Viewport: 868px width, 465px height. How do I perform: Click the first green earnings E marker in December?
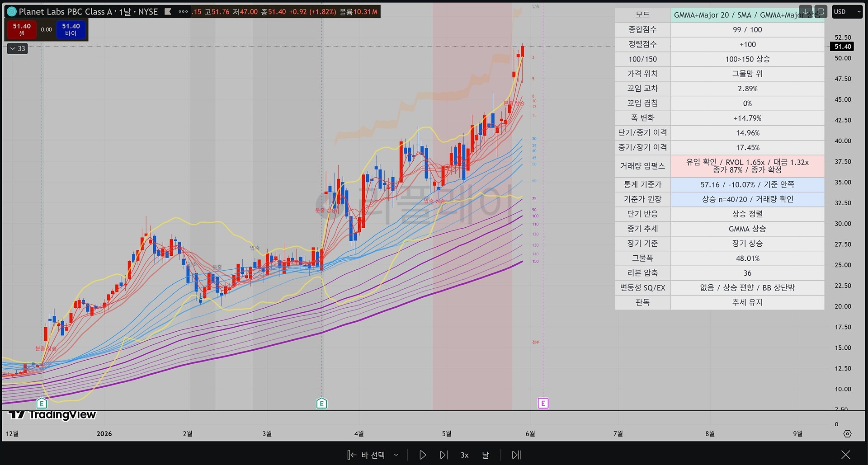click(42, 404)
